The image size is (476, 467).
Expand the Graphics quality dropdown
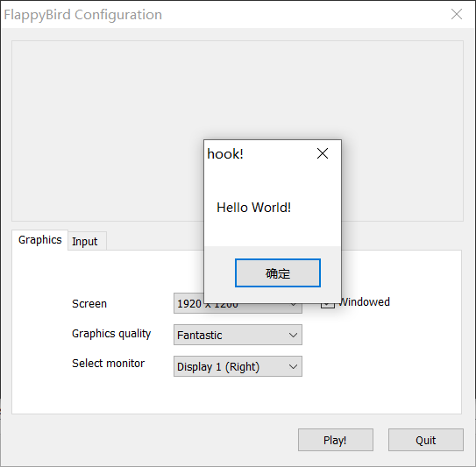238,335
